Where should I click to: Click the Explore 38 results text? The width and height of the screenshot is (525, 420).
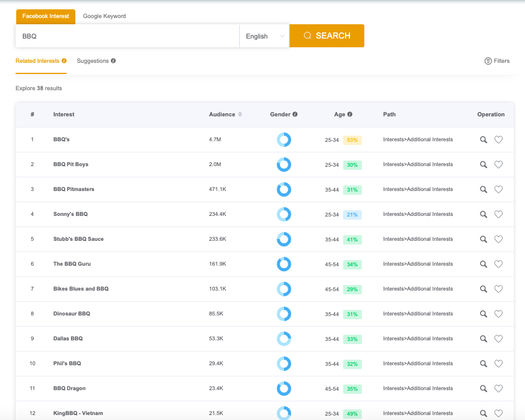click(39, 88)
